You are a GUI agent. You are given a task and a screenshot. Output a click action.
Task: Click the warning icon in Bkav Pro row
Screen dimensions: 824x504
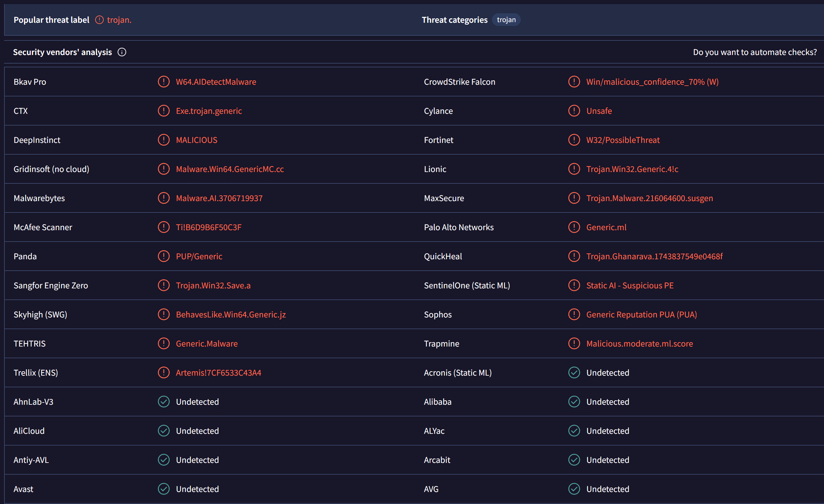point(163,82)
